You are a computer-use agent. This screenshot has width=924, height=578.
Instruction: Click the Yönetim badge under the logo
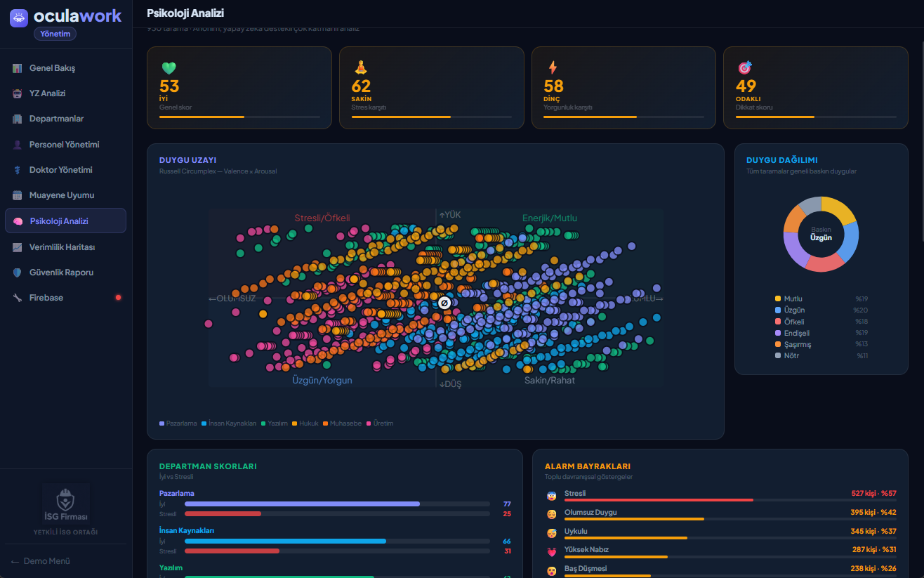click(55, 34)
